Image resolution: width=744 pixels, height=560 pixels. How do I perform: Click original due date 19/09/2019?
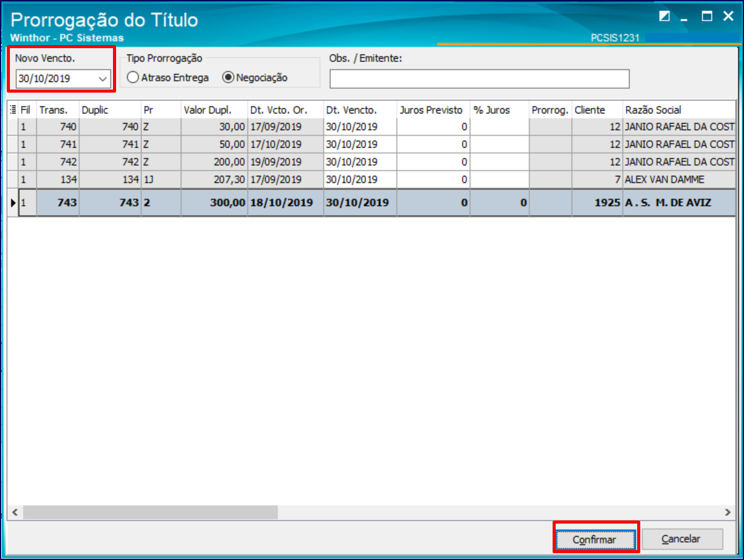coord(286,162)
